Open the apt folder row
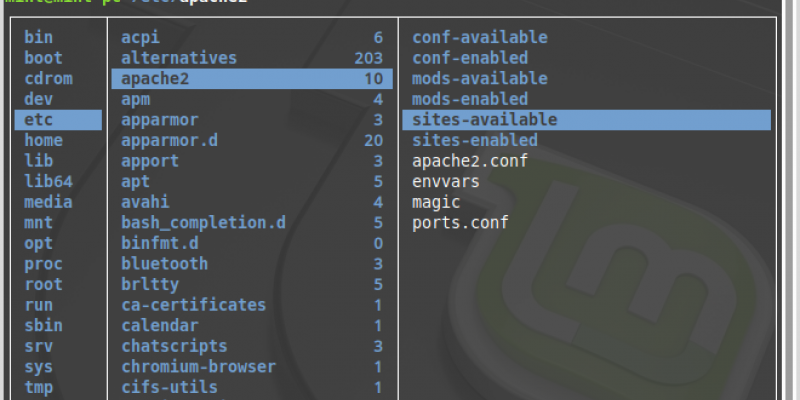This screenshot has height=400, width=800. (252, 181)
